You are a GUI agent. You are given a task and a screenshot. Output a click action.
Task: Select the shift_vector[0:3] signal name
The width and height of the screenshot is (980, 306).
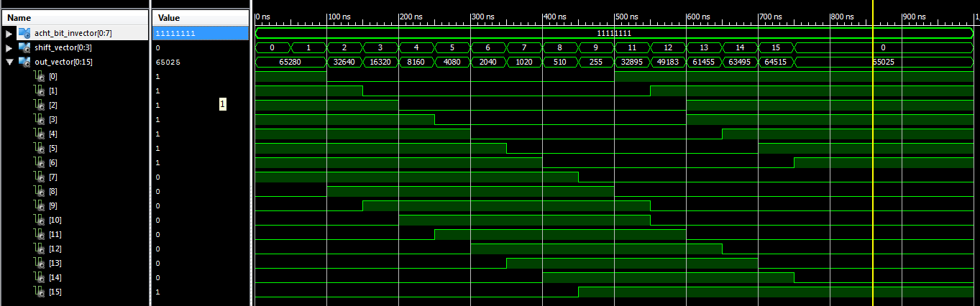tap(63, 48)
